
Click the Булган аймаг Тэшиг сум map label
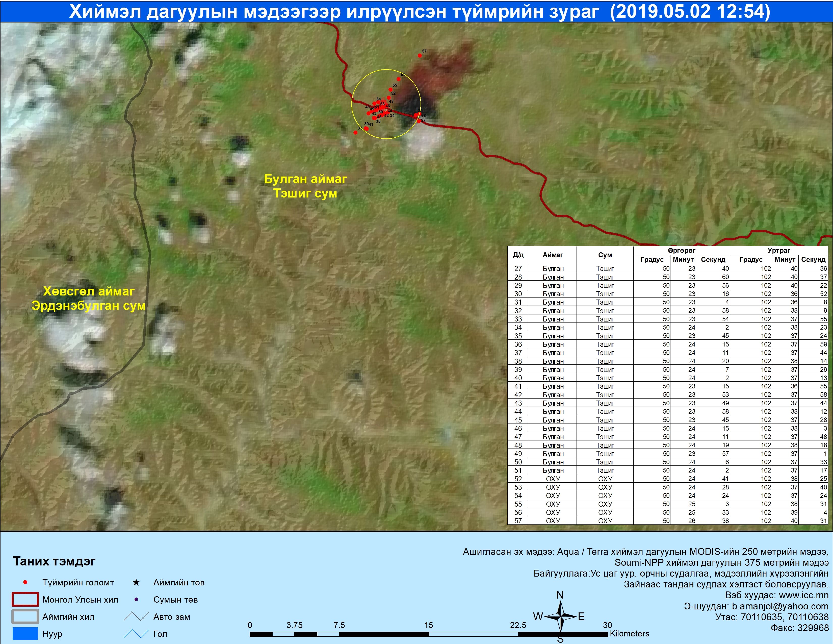pos(305,186)
